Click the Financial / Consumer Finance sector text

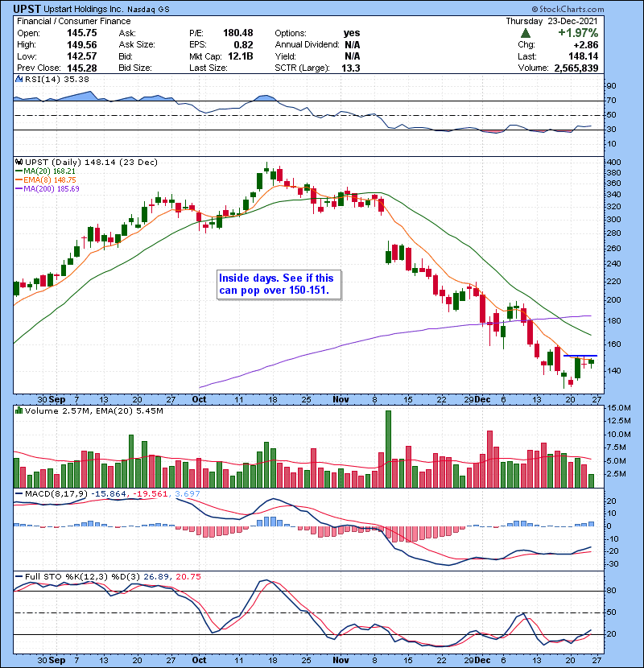click(74, 21)
